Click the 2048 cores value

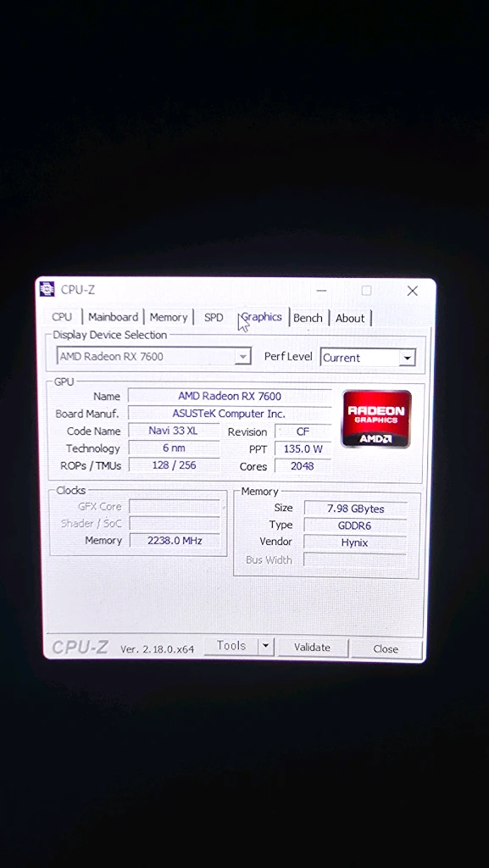click(x=303, y=466)
